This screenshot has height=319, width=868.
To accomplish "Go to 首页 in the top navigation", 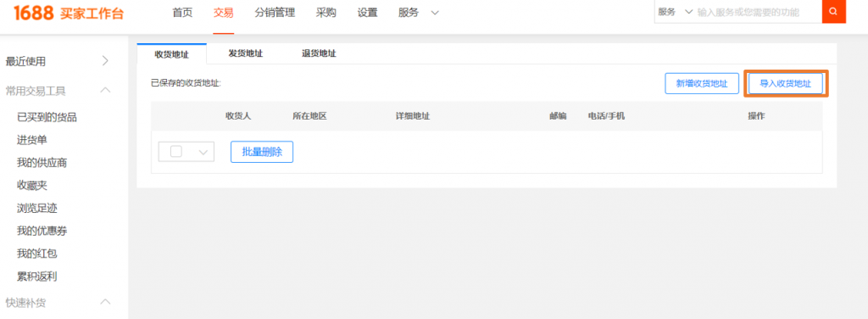I will pos(183,13).
